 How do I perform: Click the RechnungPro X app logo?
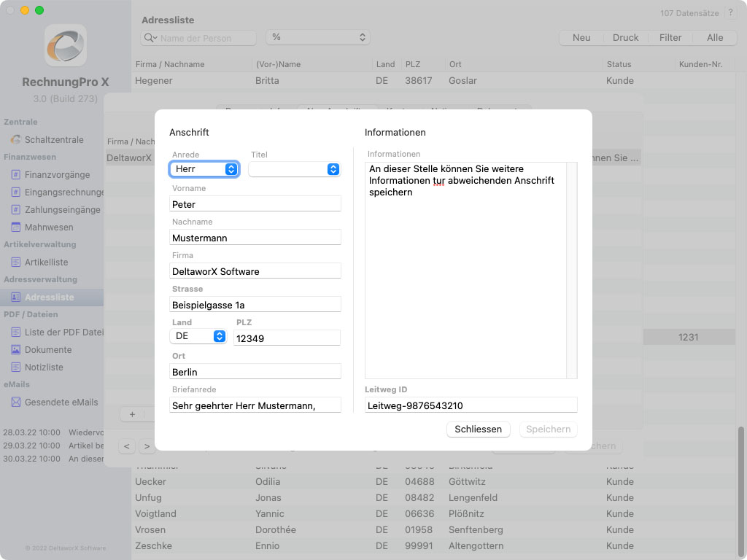[66, 45]
